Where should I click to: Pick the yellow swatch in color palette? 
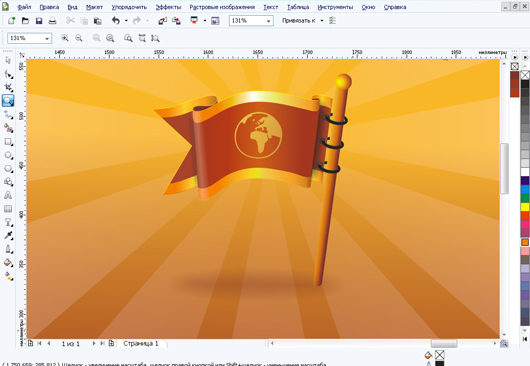[x=525, y=206]
